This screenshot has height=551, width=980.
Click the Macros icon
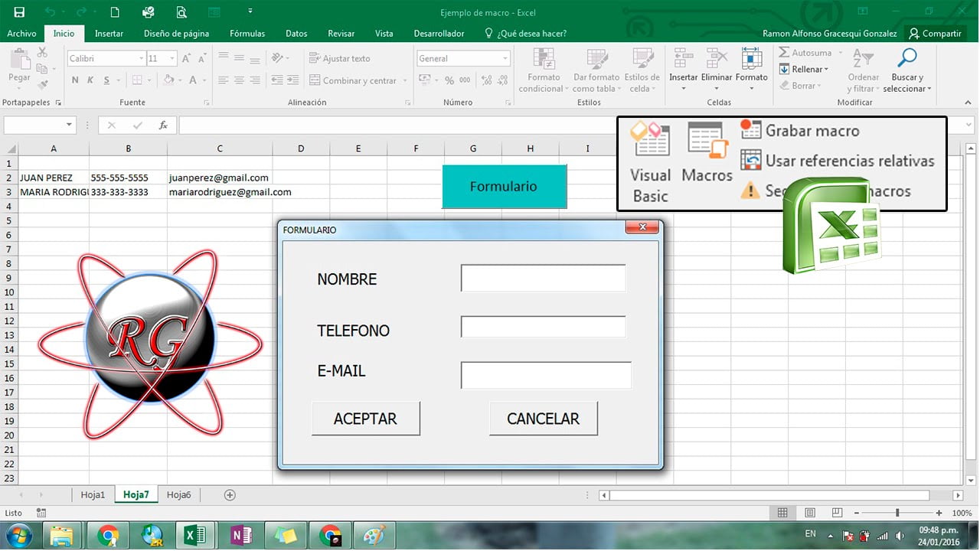point(707,140)
